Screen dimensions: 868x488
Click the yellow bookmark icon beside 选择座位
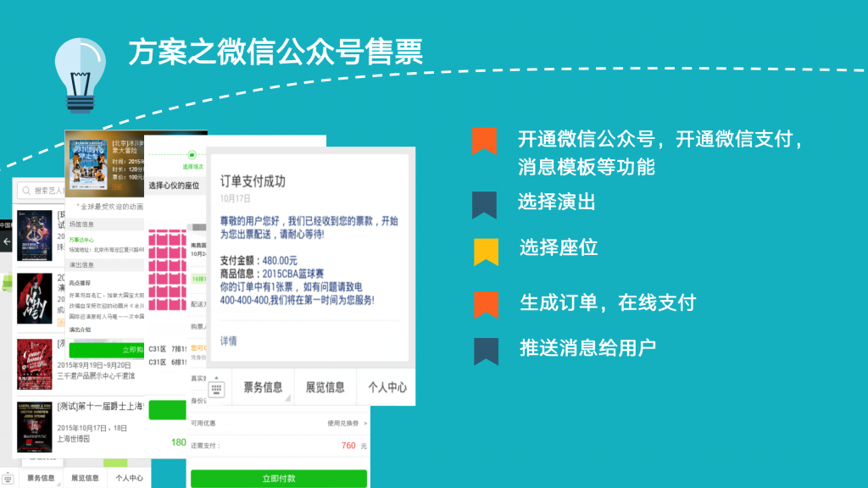(x=486, y=251)
